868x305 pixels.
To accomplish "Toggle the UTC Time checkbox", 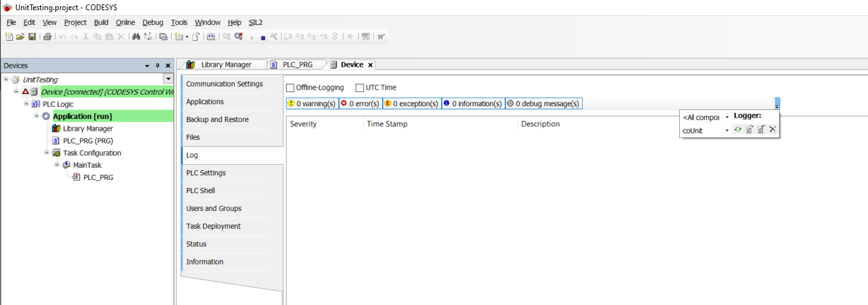I will tap(360, 88).
